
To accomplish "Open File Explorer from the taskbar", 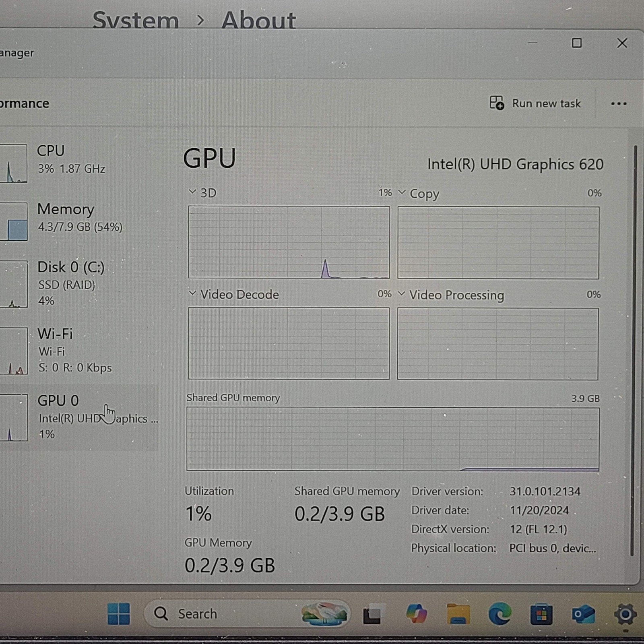I will pyautogui.click(x=458, y=614).
